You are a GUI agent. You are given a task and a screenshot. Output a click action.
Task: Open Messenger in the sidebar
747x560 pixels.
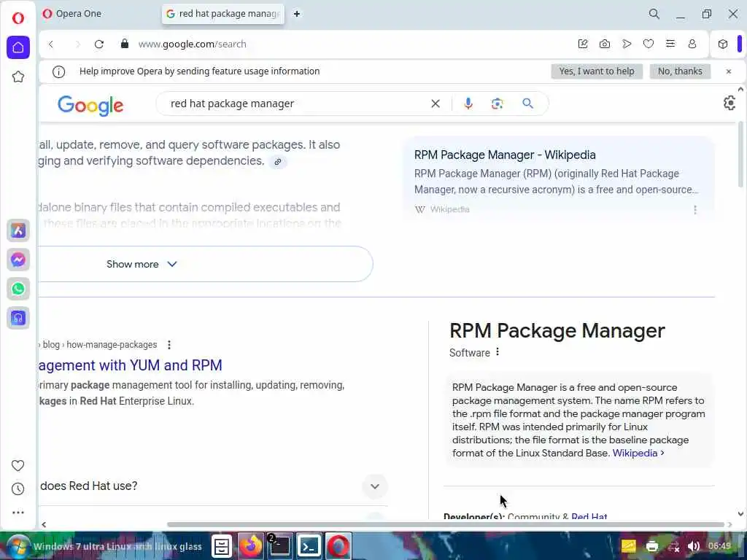click(18, 260)
